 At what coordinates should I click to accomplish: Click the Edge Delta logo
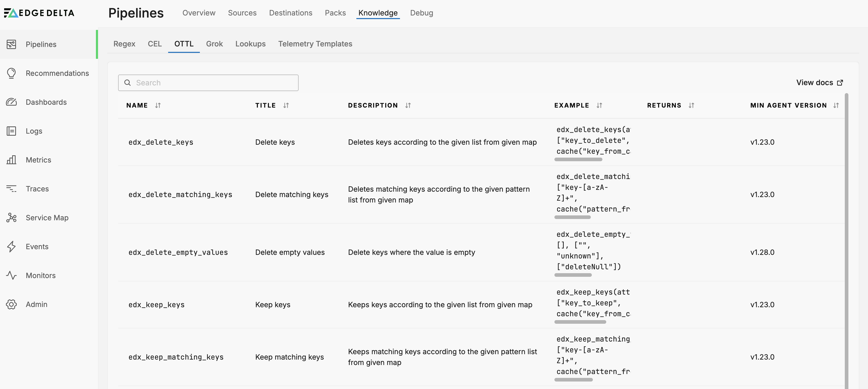pos(39,13)
